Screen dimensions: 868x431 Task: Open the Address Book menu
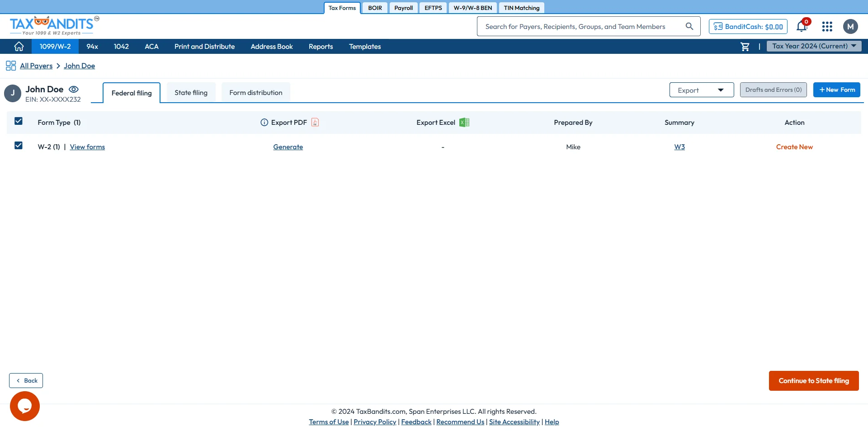pyautogui.click(x=272, y=47)
